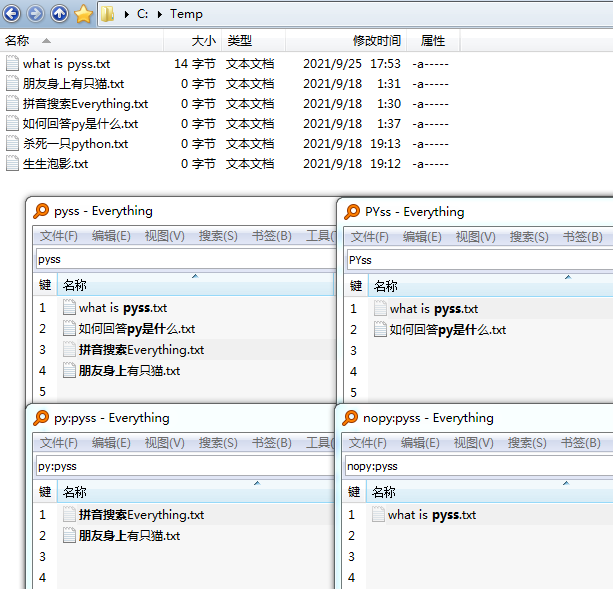Screen dimensions: 613x589
Task: Click file icon of result 4 in pyss window
Action: tap(69, 370)
